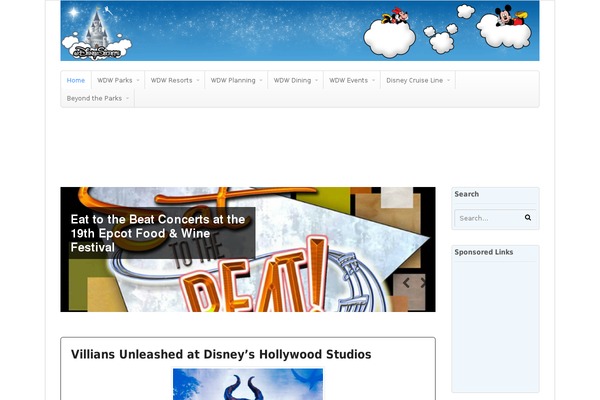Open WDW Parks menu
The image size is (600, 400).
118,80
